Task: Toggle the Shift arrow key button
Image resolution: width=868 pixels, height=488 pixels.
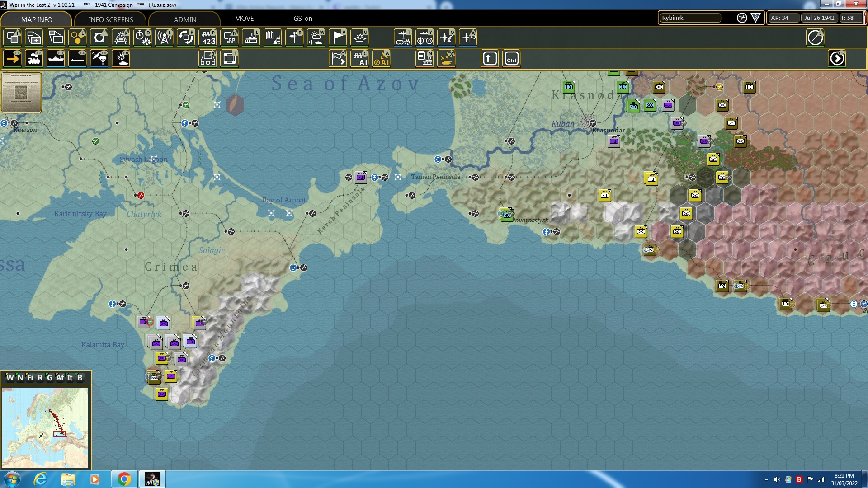Action: [490, 59]
